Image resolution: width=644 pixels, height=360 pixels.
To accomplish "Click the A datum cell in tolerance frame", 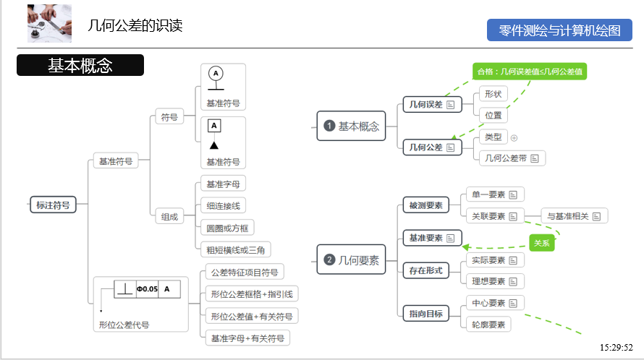I will click(x=169, y=289).
